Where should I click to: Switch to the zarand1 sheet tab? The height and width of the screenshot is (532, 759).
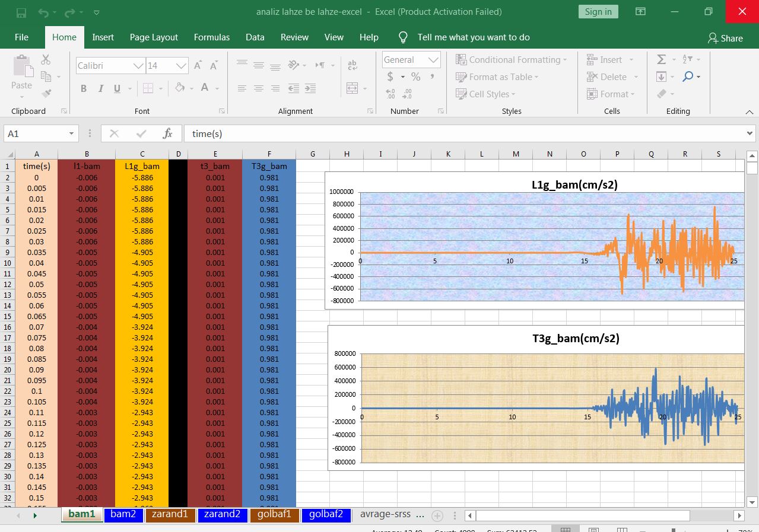pyautogui.click(x=170, y=514)
